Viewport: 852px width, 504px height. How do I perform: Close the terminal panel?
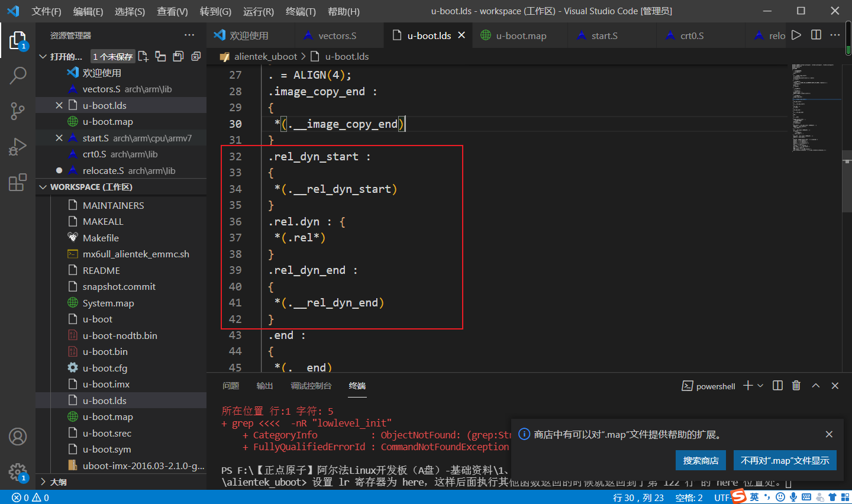[x=835, y=386]
